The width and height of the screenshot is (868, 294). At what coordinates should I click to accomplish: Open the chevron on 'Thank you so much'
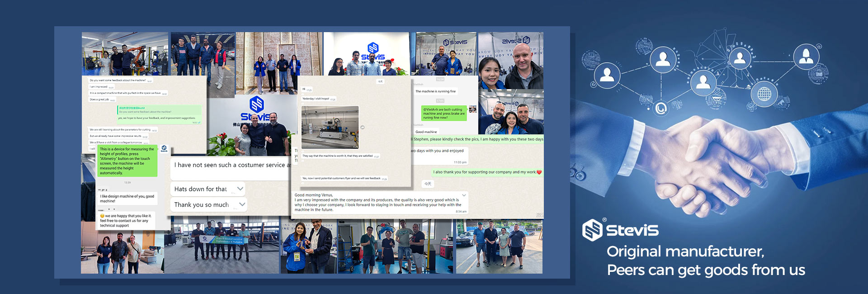click(x=242, y=204)
